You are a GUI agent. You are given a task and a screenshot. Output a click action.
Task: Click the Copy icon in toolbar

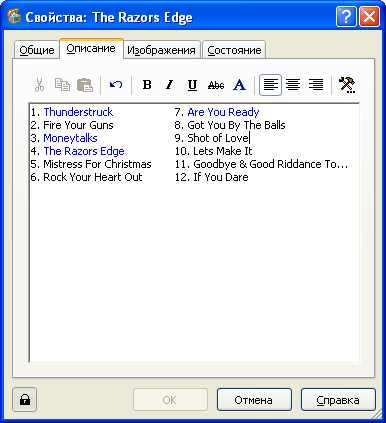coord(62,85)
